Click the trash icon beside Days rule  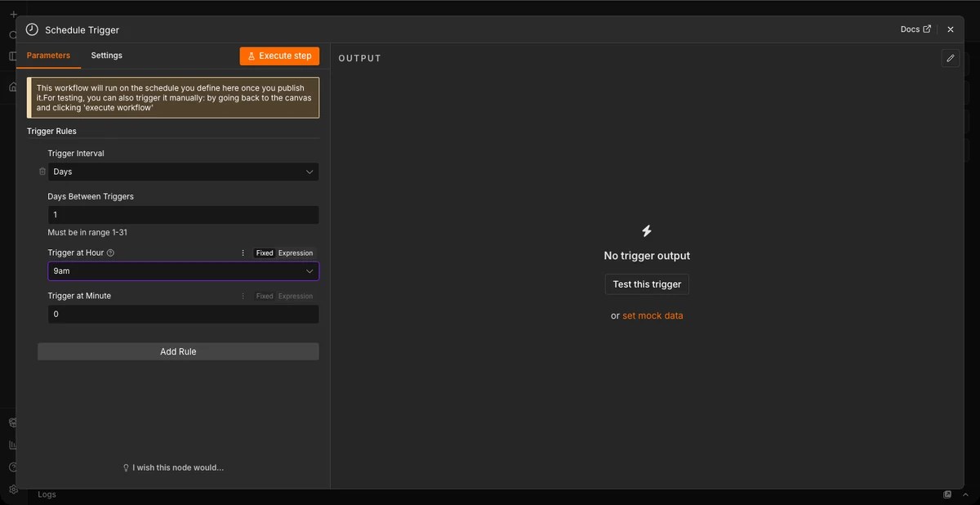point(42,172)
